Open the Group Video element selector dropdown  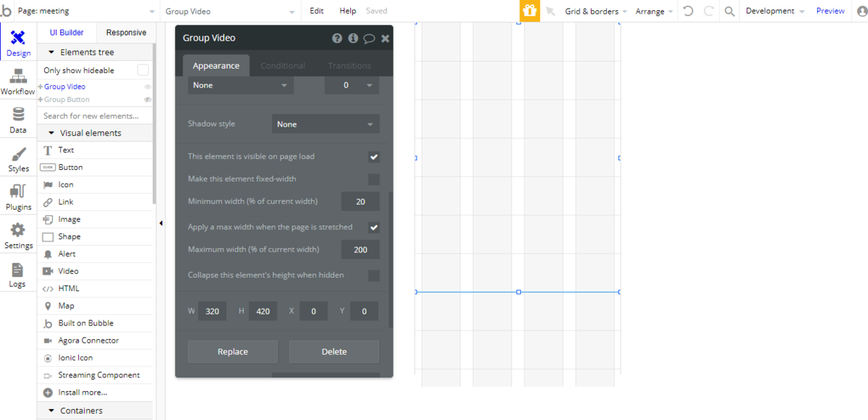click(231, 12)
